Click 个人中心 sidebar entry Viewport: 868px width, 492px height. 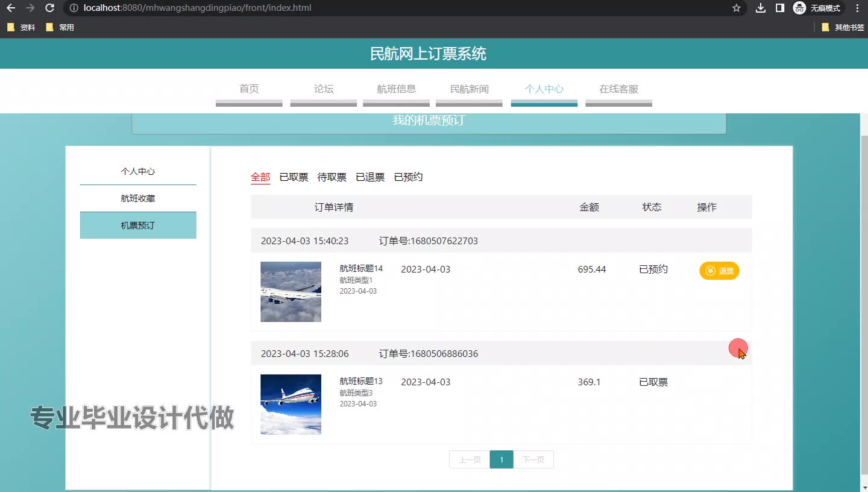(138, 171)
